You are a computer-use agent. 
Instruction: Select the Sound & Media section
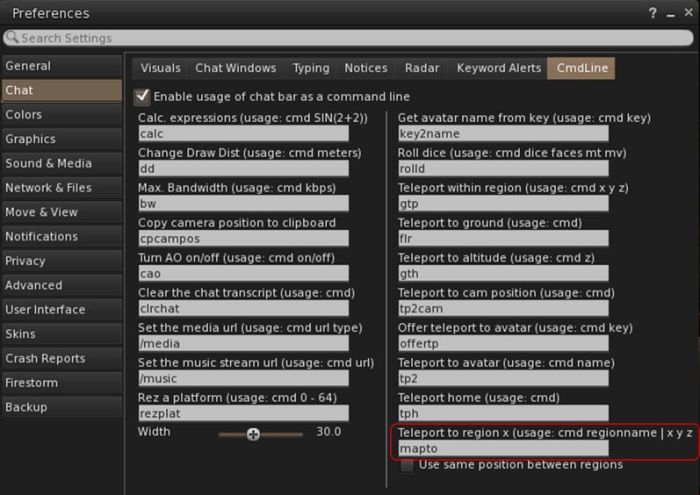[60, 163]
